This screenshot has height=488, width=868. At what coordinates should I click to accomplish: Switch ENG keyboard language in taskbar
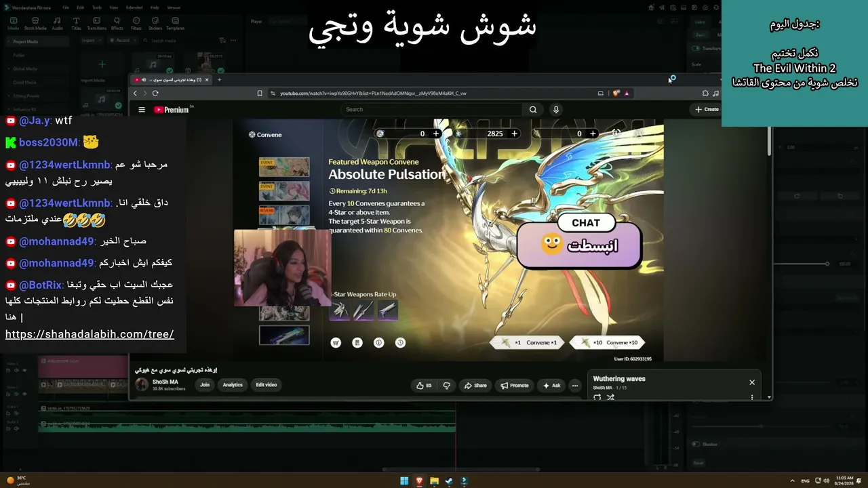[806, 481]
